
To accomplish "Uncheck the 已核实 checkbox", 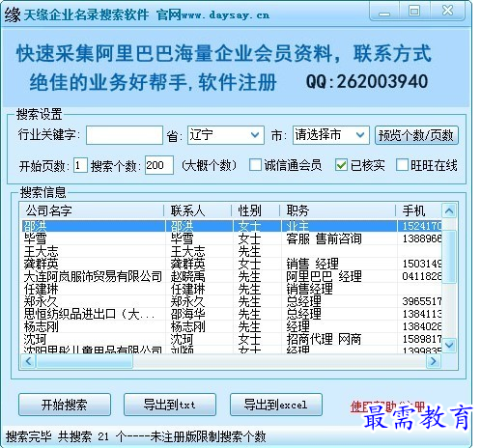I will point(341,165).
